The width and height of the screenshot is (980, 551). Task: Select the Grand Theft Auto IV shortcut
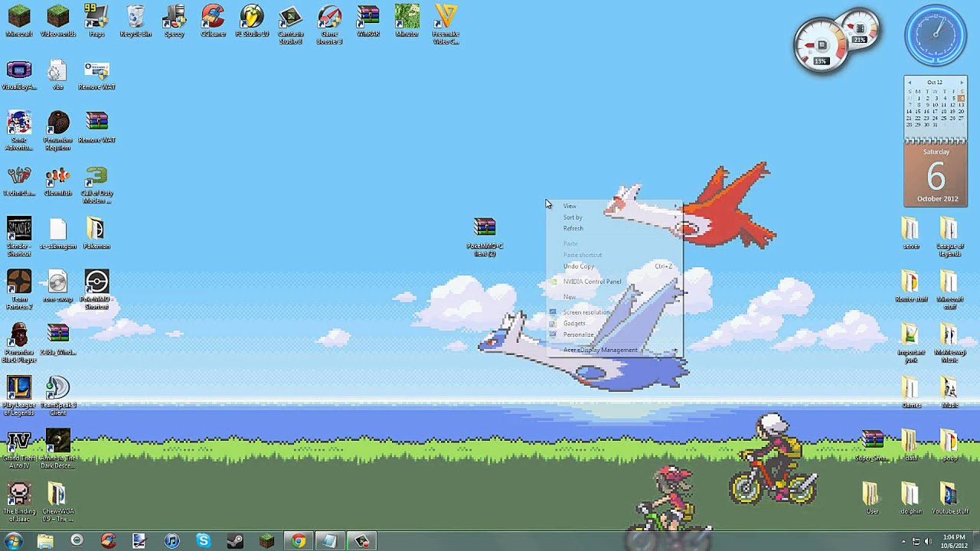[19, 449]
